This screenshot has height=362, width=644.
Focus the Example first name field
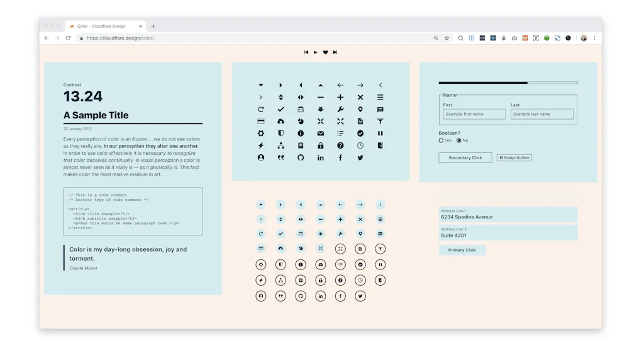point(474,114)
